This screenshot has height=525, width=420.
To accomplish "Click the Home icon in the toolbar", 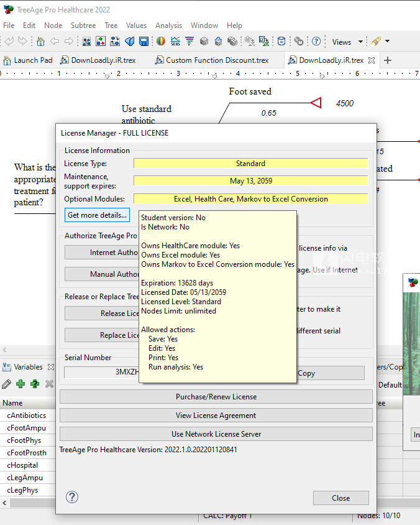I will pyautogui.click(x=40, y=42).
